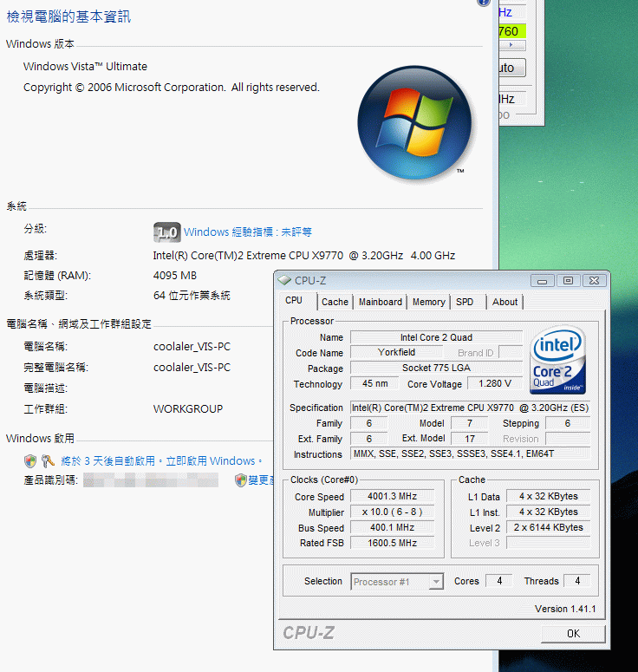Image resolution: width=638 pixels, height=672 pixels.
Task: Click the Ext. Model value 17
Action: click(470, 439)
